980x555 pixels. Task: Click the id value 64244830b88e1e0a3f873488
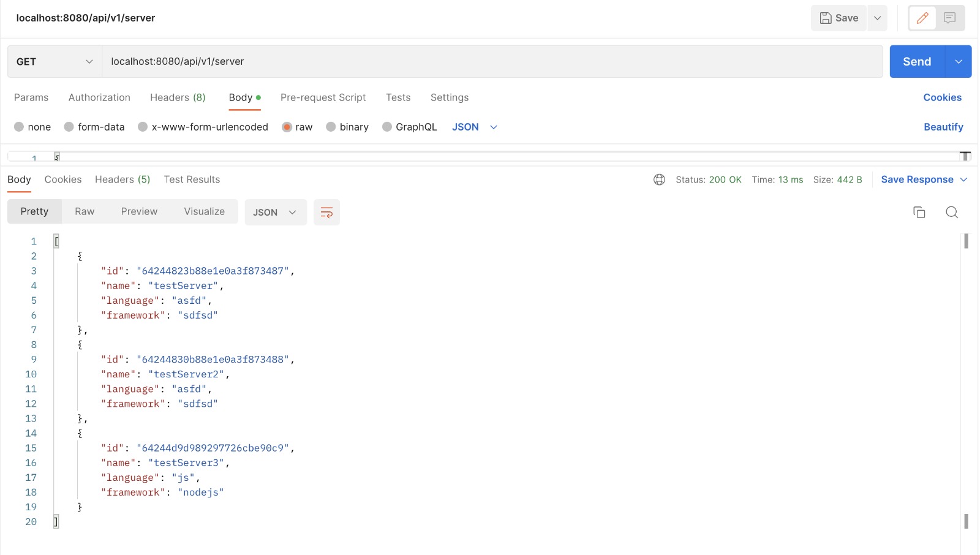click(213, 360)
